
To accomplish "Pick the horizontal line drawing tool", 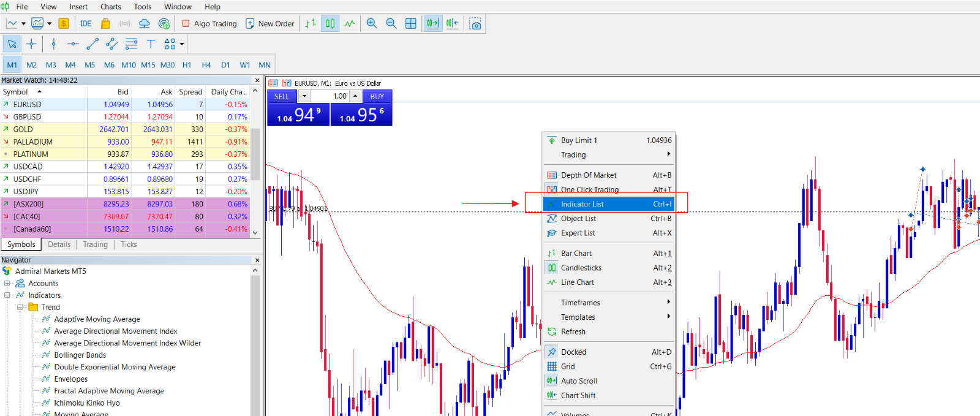I will [73, 43].
